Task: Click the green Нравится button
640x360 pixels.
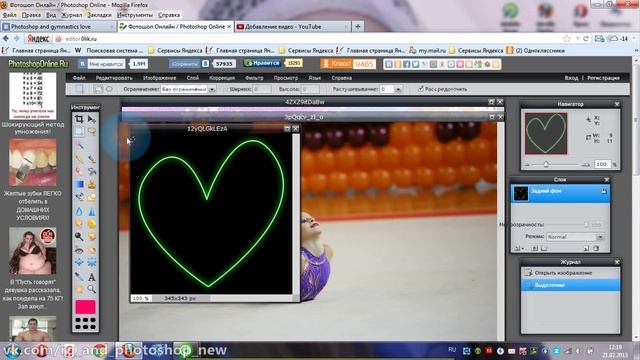Action: (x=263, y=63)
